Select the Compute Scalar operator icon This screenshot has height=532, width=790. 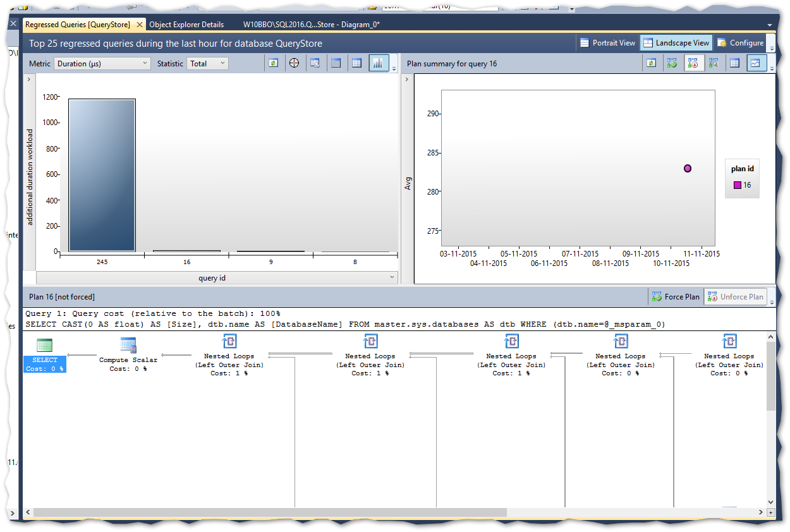tap(128, 345)
